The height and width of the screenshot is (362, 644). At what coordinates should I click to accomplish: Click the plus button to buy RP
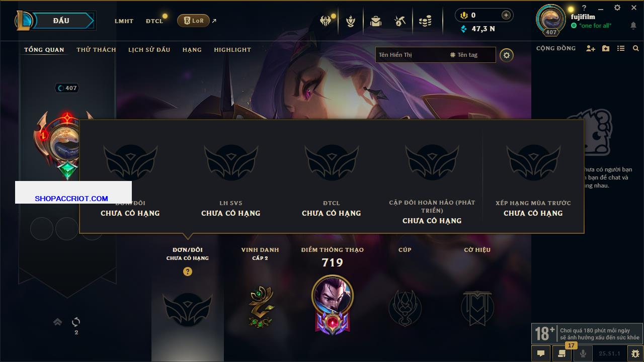click(x=506, y=15)
